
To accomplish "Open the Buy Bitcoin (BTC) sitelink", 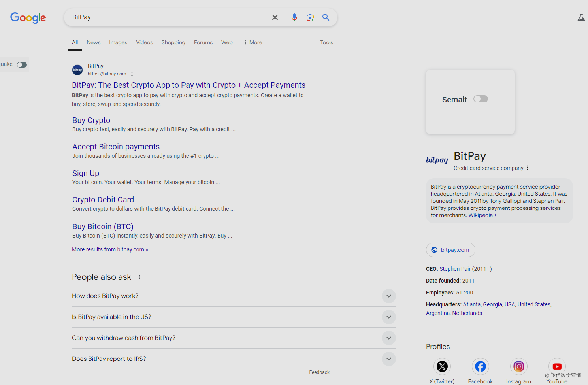I will click(103, 226).
